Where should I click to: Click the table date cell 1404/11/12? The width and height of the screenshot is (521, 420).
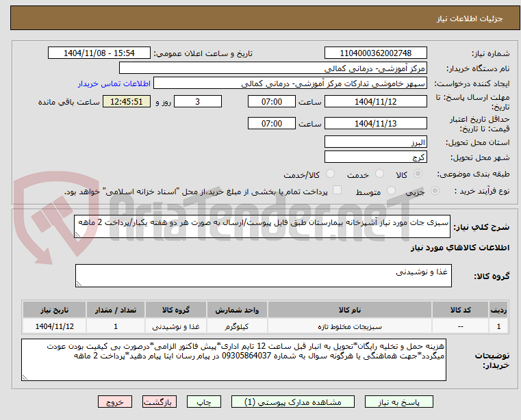point(55,327)
